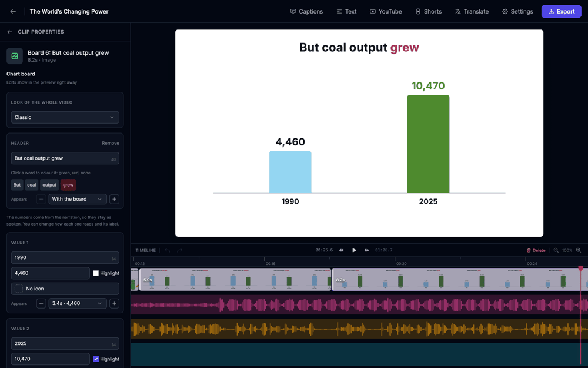Delete the selected clip

pyautogui.click(x=536, y=250)
